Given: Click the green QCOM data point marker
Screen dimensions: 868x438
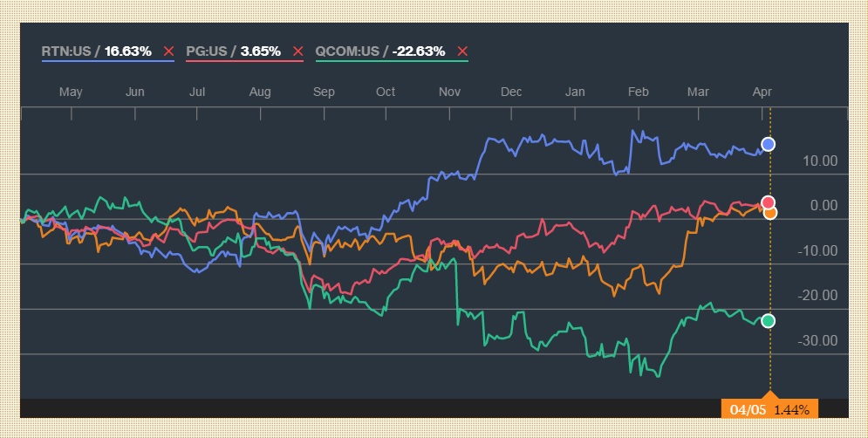Looking at the screenshot, I should (768, 321).
